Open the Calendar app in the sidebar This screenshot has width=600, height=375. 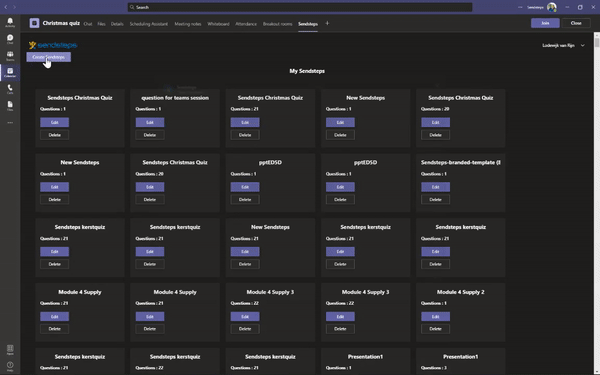click(x=10, y=72)
